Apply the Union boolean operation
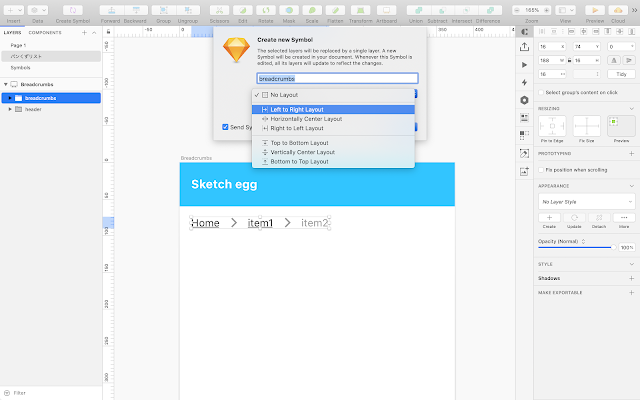This screenshot has height=400, width=640. click(x=418, y=10)
